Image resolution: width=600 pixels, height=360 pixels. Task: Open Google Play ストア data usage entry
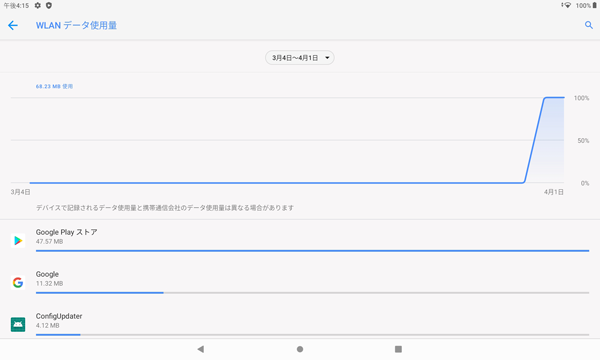[x=300, y=241]
